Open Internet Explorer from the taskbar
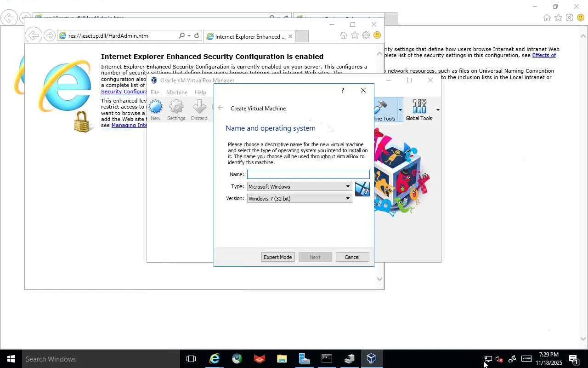 215,359
